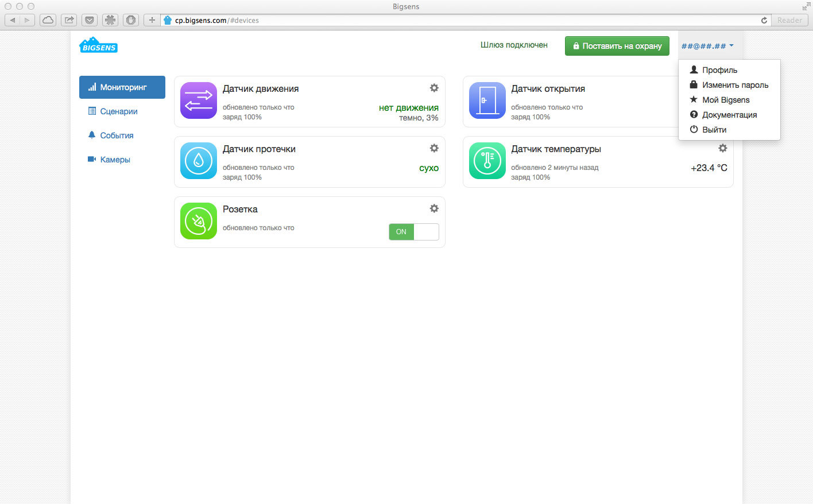Viewport: 813px width, 504px height.
Task: Click the Pocket save toolbar icon
Action: click(x=90, y=20)
